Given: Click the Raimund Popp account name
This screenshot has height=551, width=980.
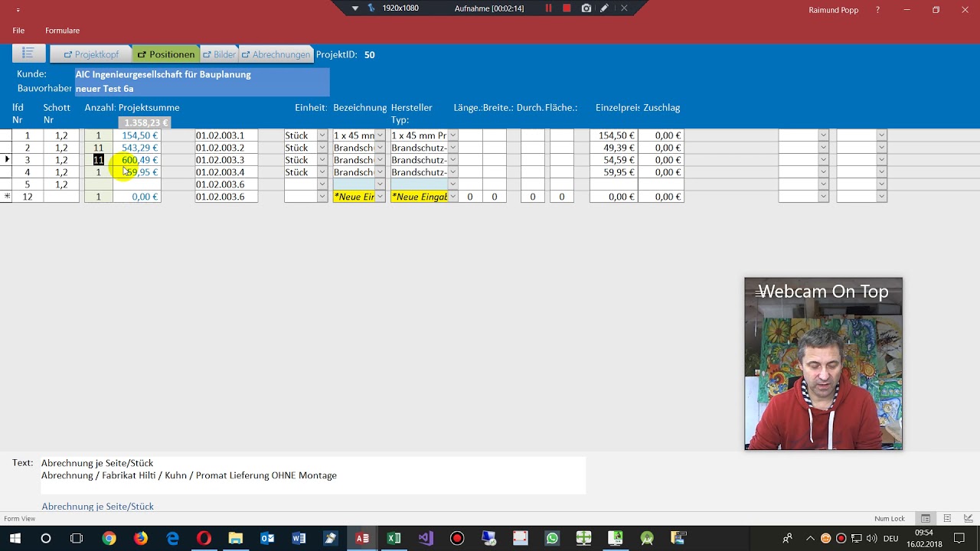Looking at the screenshot, I should (834, 10).
